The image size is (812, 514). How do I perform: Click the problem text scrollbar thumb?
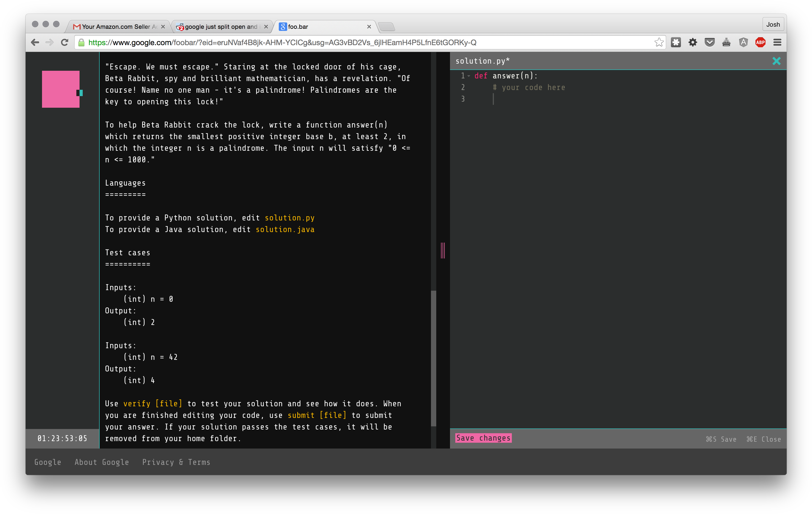[434, 358]
